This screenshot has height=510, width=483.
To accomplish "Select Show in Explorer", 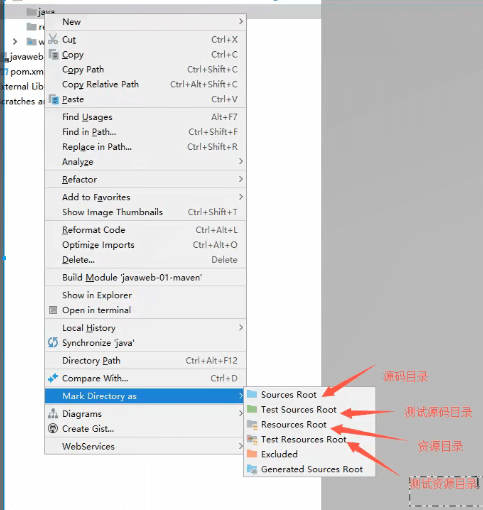I will (x=145, y=295).
